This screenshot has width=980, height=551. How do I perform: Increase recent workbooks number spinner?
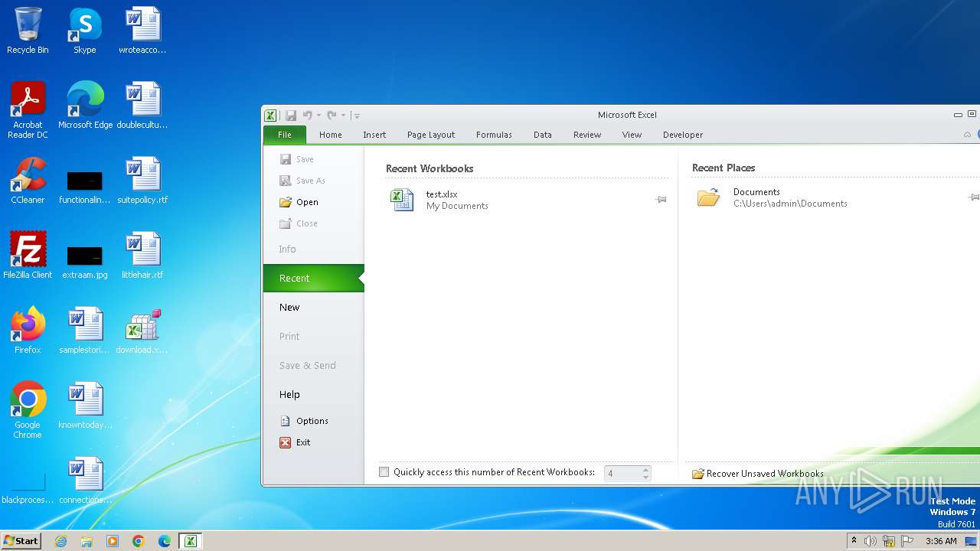[x=646, y=470]
